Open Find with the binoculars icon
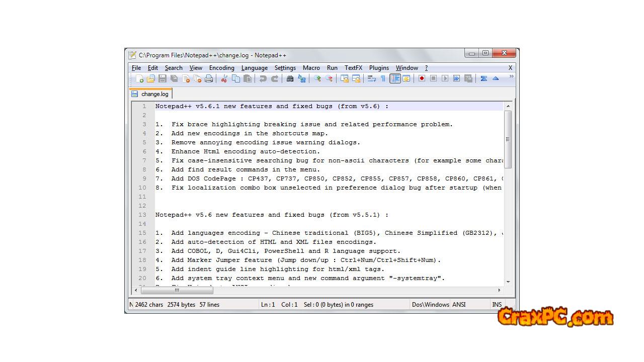Screen dimensions: 644x362 coord(290,78)
